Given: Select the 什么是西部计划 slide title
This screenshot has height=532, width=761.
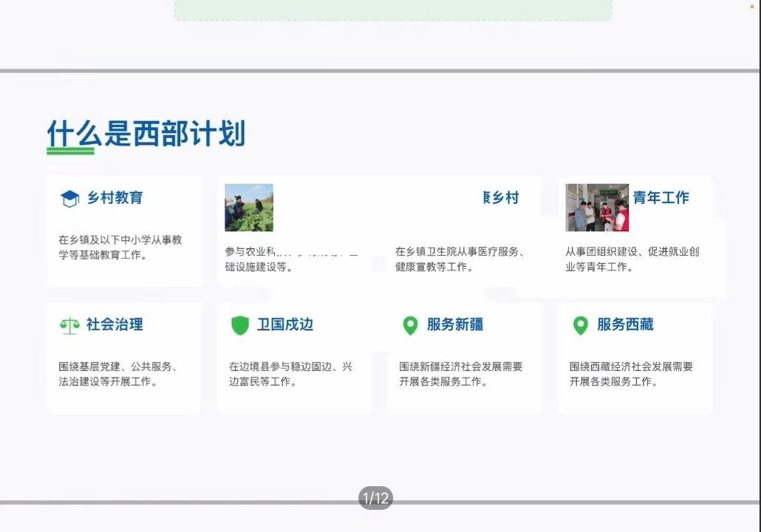Looking at the screenshot, I should click(146, 134).
